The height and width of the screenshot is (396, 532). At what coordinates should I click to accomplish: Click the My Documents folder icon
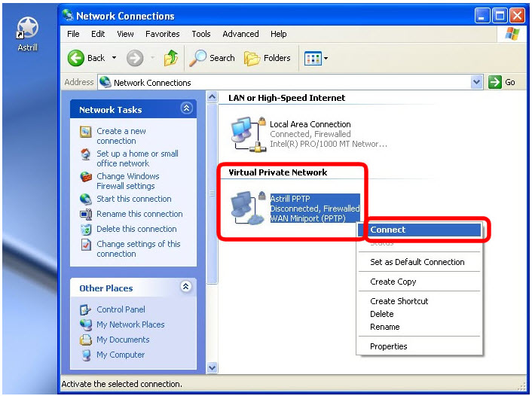85,340
